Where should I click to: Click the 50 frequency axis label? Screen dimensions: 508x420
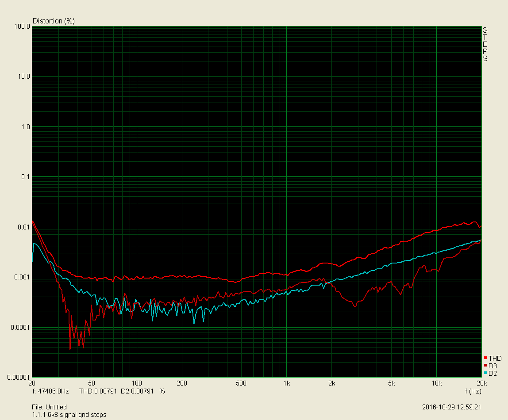(x=91, y=383)
